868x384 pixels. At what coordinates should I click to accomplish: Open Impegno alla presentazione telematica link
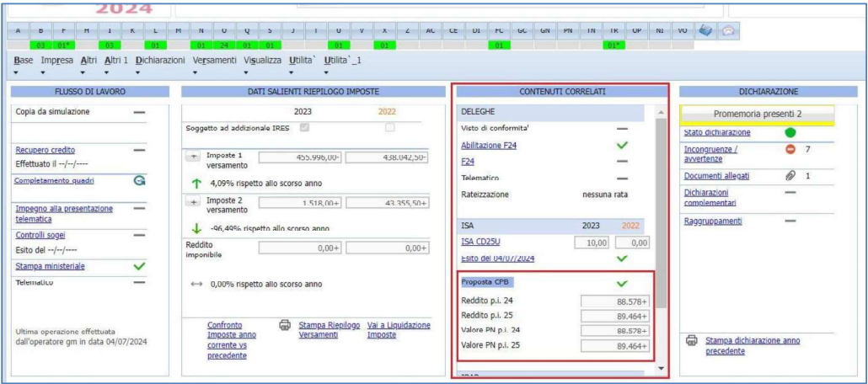(x=64, y=213)
